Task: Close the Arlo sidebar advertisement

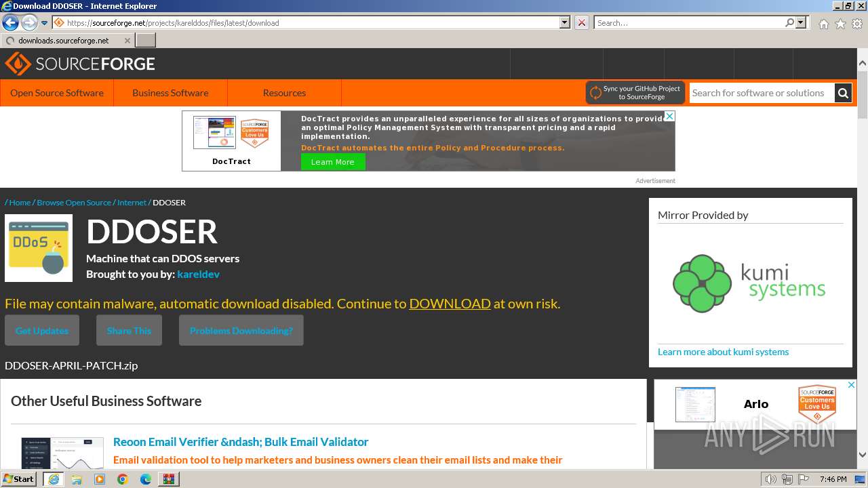Action: [x=852, y=384]
